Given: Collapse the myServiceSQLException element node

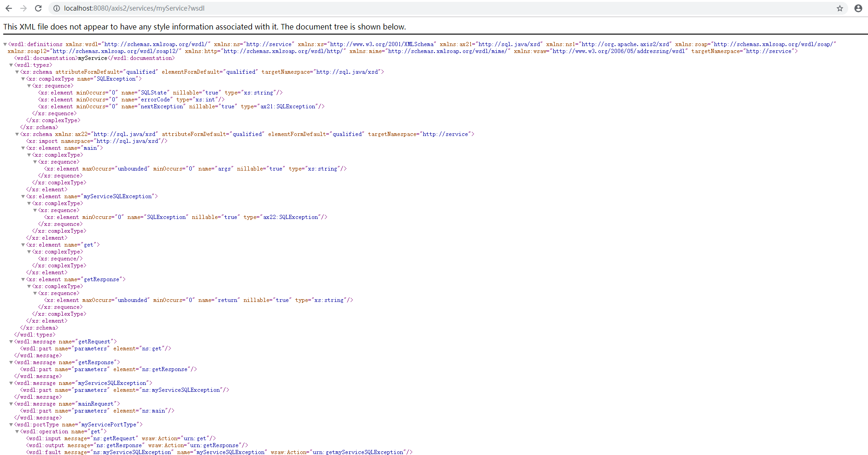Looking at the screenshot, I should tap(23, 196).
